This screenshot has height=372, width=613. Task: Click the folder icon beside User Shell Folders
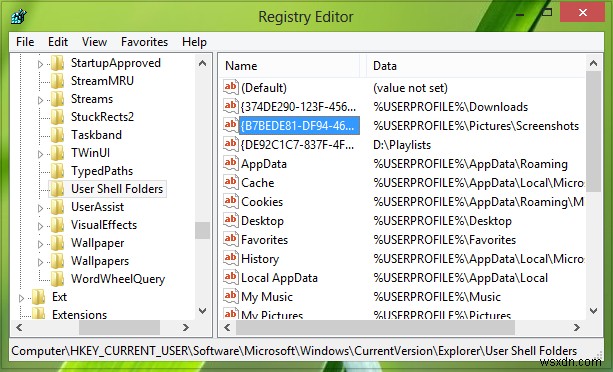[x=57, y=189]
